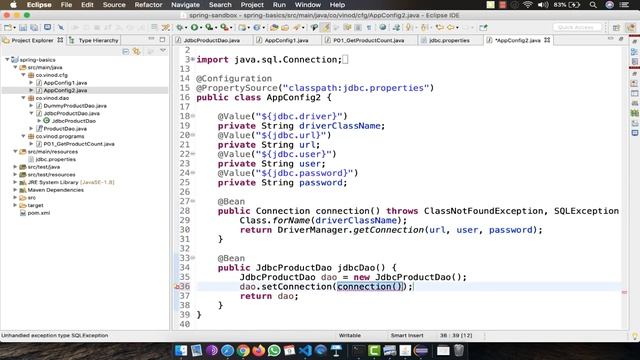Click the Open Web Browser globe icon
This screenshot has width=640, height=360.
pos(382,27)
